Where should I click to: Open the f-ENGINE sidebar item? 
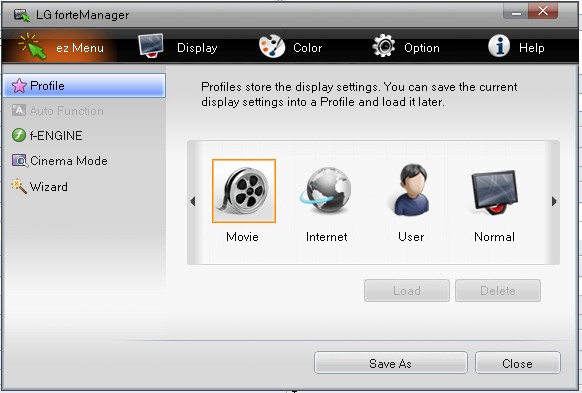click(47, 135)
